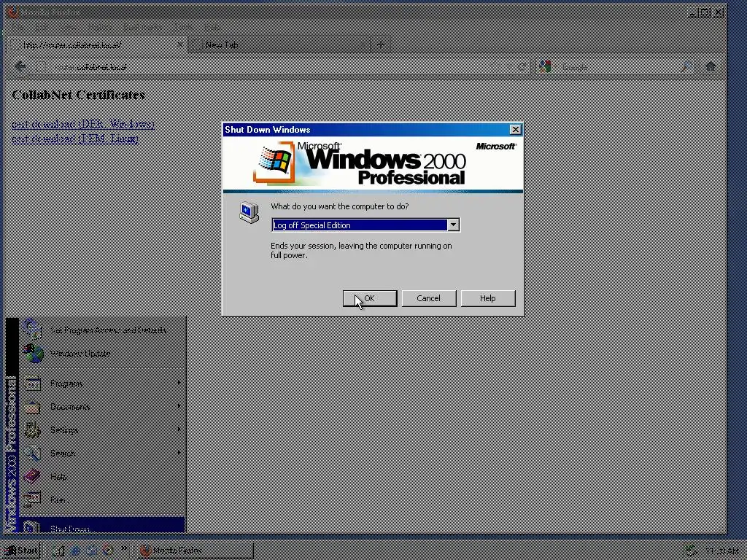This screenshot has height=560, width=747.
Task: Click Firefox back arrow button
Action: 20,66
